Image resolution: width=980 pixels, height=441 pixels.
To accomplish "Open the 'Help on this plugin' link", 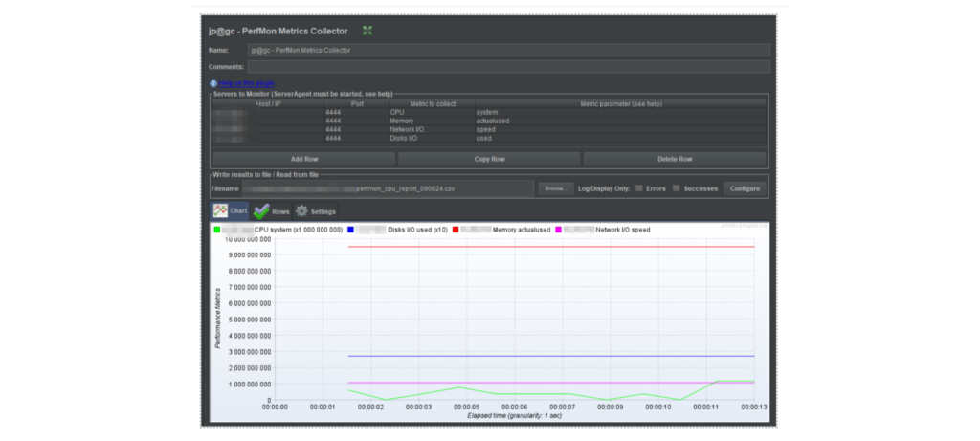I will coord(247,83).
